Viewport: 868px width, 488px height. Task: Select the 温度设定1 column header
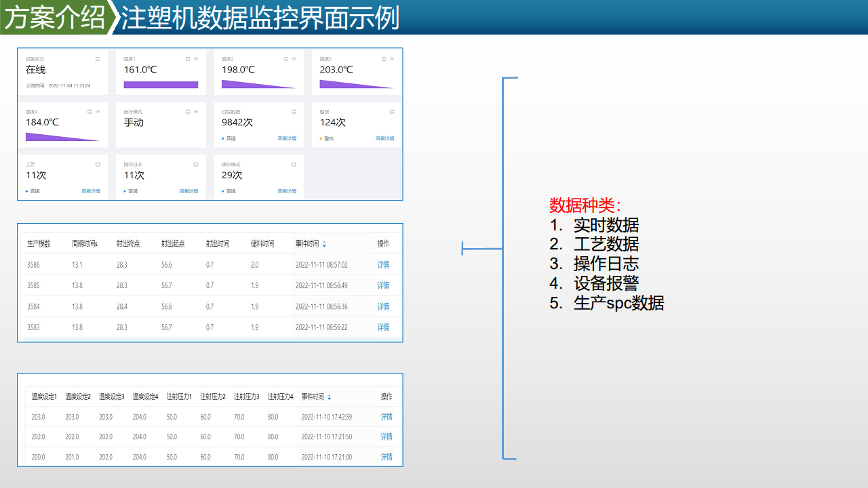tap(44, 397)
